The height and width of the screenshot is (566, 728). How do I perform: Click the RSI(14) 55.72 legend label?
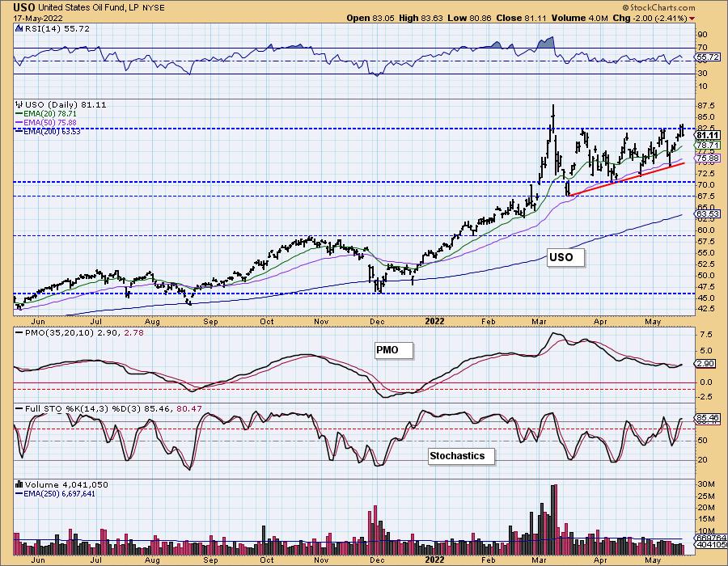tap(56, 28)
